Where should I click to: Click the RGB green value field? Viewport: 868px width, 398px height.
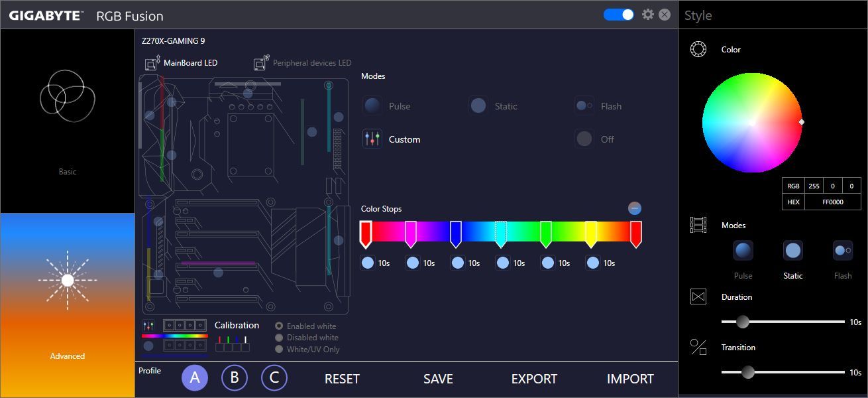tap(833, 186)
